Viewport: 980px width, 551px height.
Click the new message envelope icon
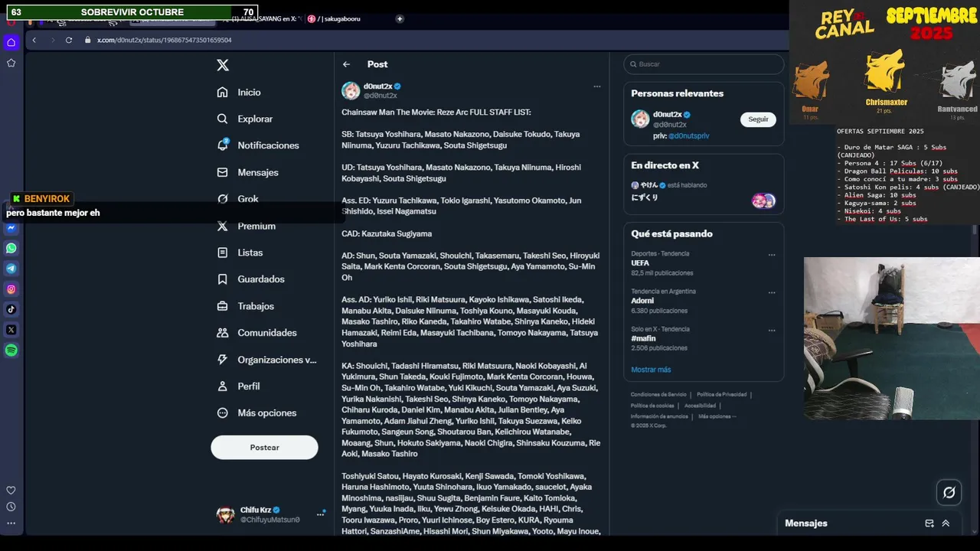[x=929, y=523]
